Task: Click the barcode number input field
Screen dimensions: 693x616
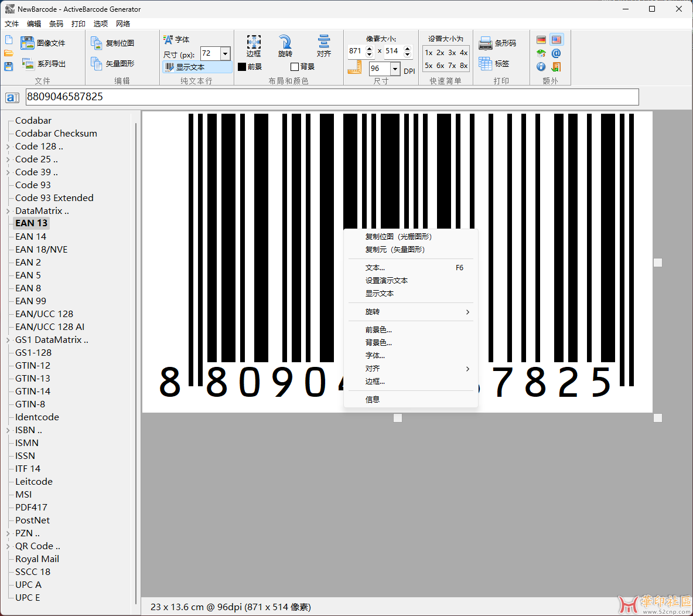Action: click(332, 97)
